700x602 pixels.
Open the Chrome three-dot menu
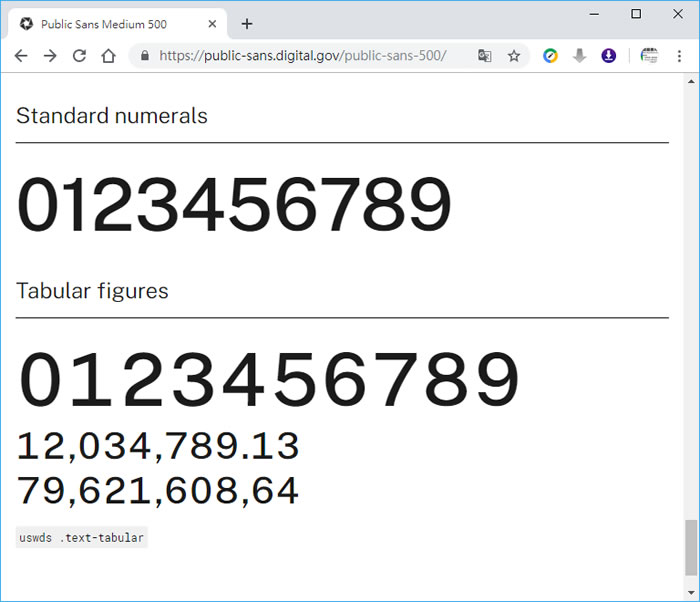(679, 56)
